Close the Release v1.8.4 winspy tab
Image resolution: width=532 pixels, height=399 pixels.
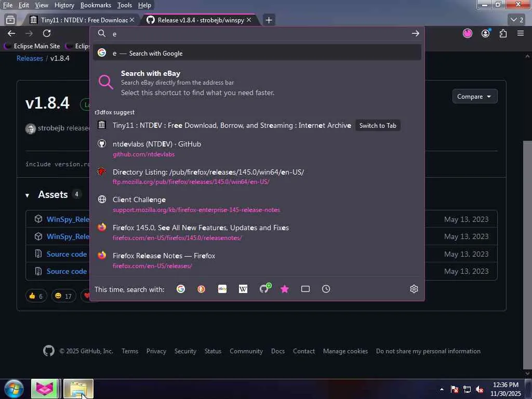click(x=249, y=20)
